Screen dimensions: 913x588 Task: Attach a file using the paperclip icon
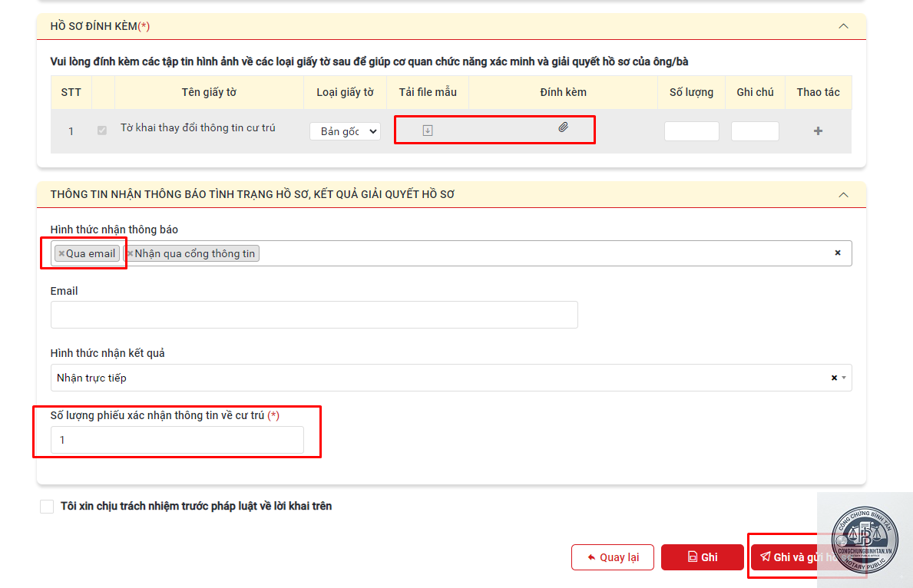pos(563,127)
